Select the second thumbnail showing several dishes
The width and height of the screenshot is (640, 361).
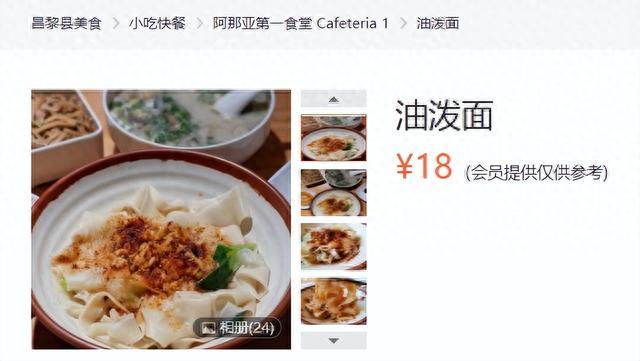[333, 193]
